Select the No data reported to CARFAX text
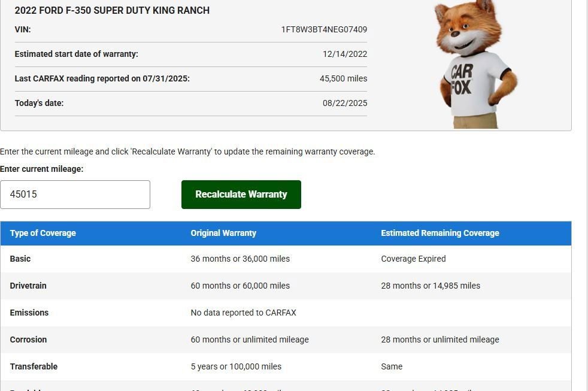This screenshot has height=391, width=588. point(243,313)
